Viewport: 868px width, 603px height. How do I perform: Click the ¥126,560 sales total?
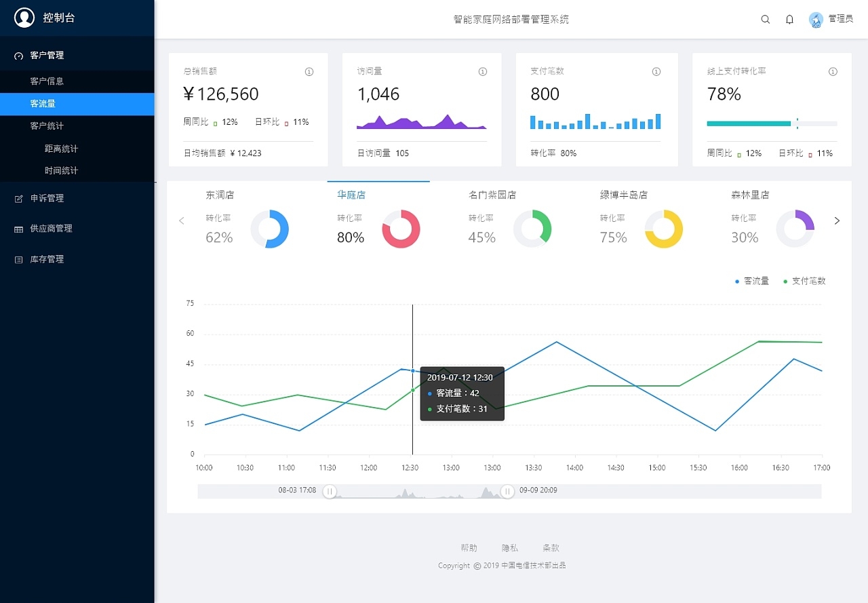tap(221, 94)
